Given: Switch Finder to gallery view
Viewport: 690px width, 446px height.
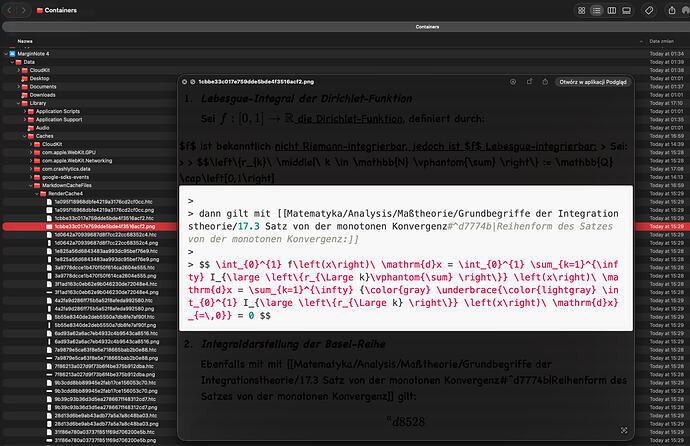Looking at the screenshot, I should click(626, 11).
